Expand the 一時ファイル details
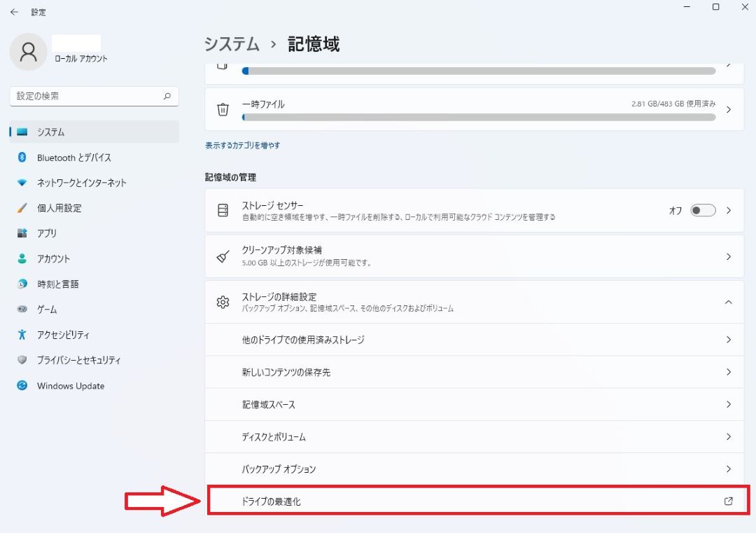Image resolution: width=756 pixels, height=533 pixels. (x=728, y=109)
